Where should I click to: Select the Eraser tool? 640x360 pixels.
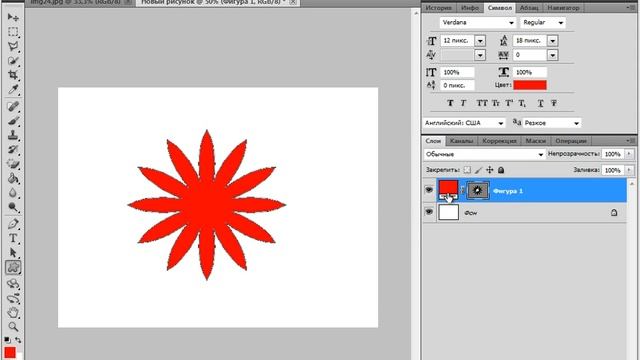pos(13,164)
